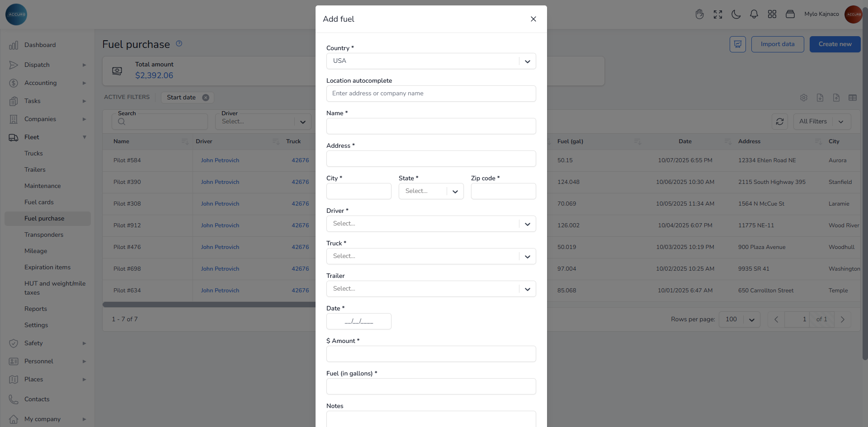Enter fullscreen mode via expand icon

717,14
